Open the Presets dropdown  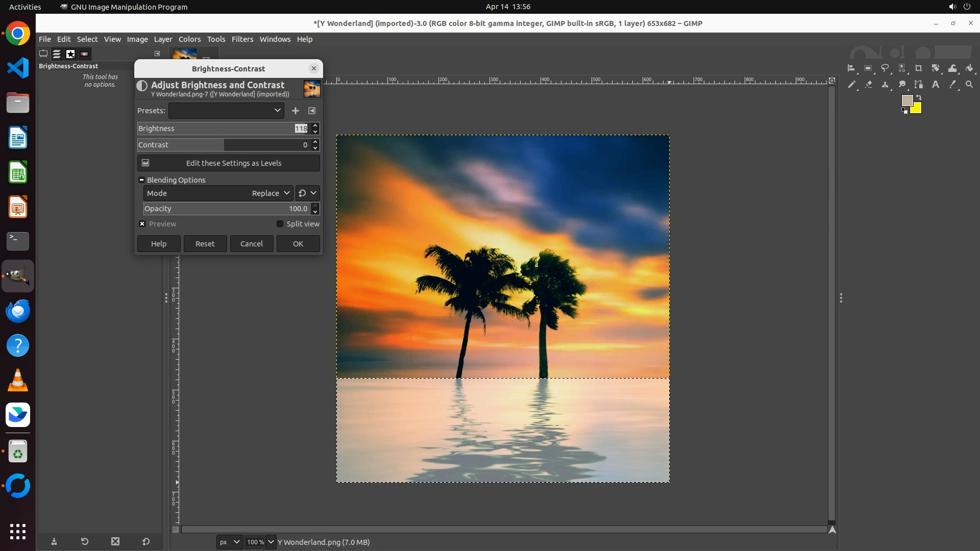pos(226,111)
